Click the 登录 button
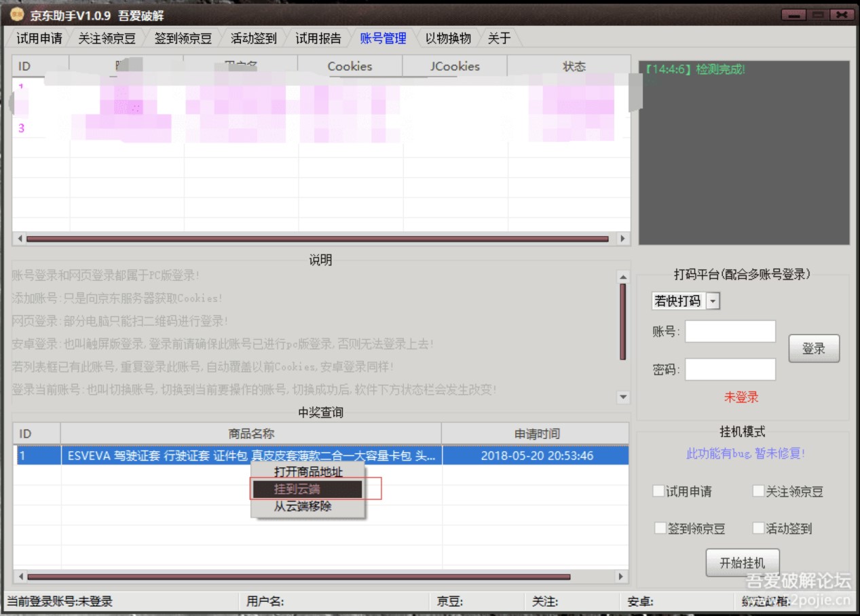Viewport: 860px width, 616px height. click(x=814, y=347)
